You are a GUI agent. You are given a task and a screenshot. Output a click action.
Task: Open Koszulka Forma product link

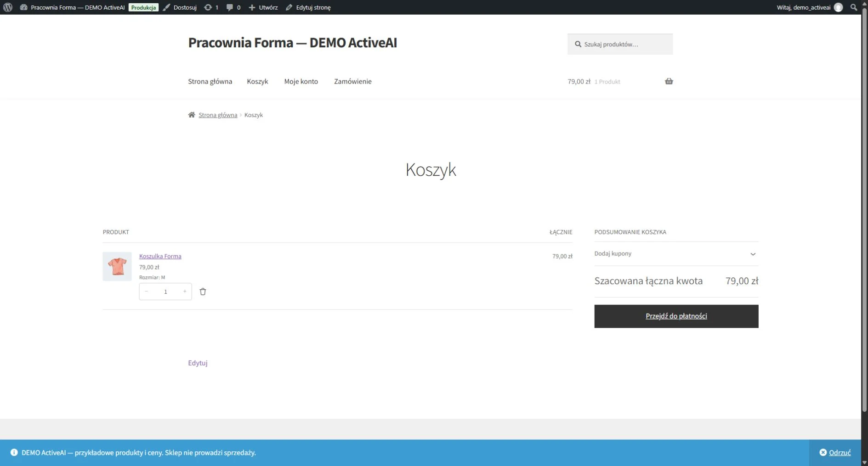[x=160, y=256]
